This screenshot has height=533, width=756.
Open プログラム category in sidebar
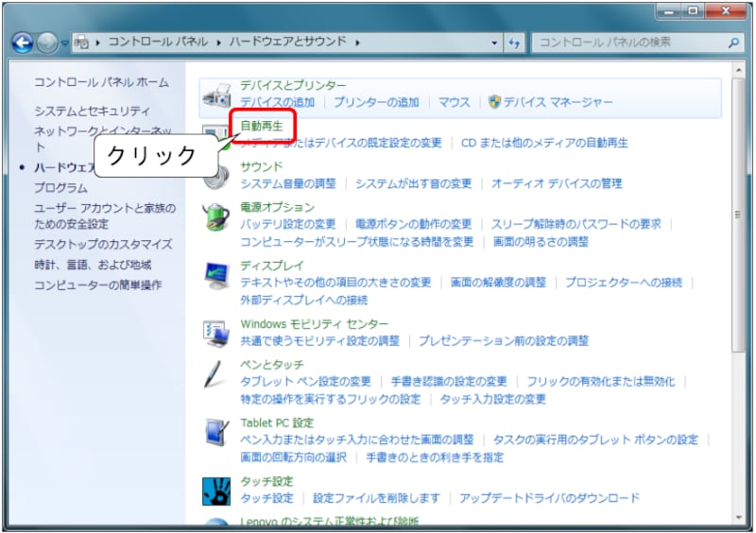(x=60, y=188)
